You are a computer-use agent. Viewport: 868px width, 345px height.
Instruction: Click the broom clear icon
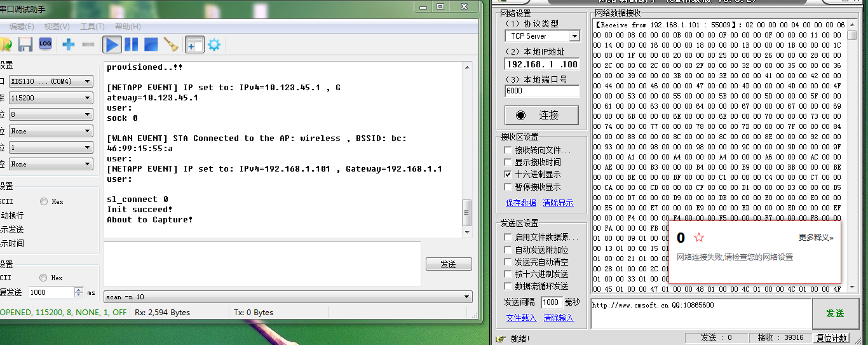[x=170, y=44]
